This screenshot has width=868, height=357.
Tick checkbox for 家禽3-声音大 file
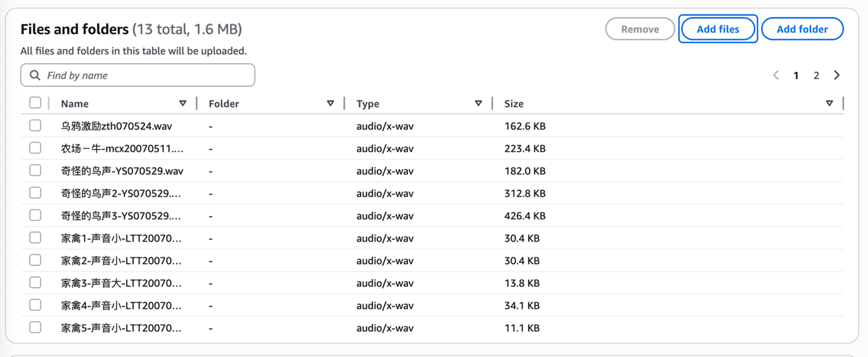35,283
